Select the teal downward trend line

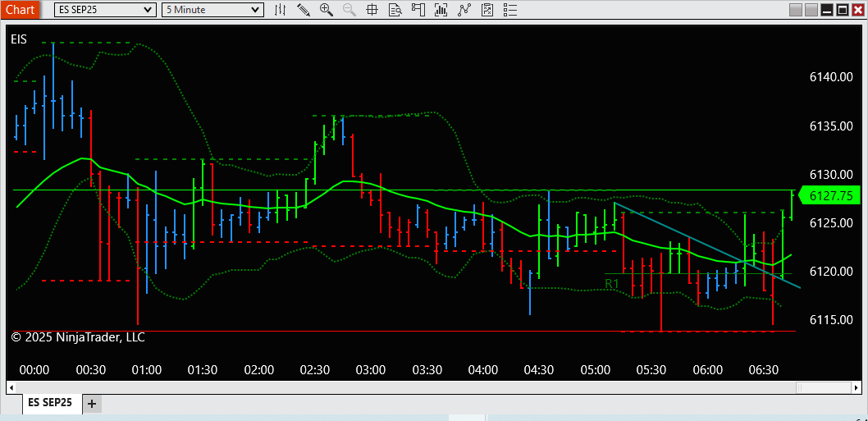pyautogui.click(x=707, y=245)
